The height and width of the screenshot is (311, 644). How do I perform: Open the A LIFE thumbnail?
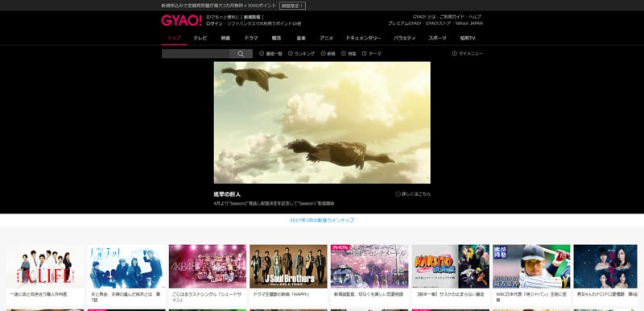coord(45,266)
